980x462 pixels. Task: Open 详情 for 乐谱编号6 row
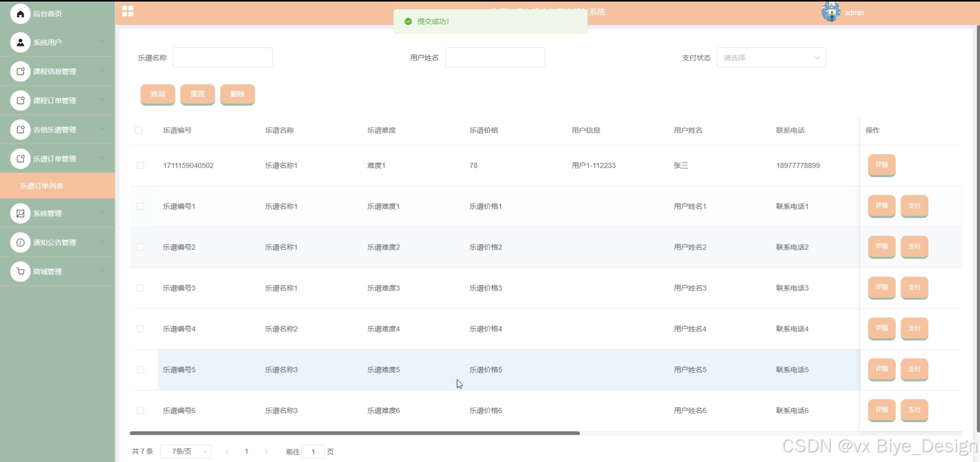click(881, 410)
